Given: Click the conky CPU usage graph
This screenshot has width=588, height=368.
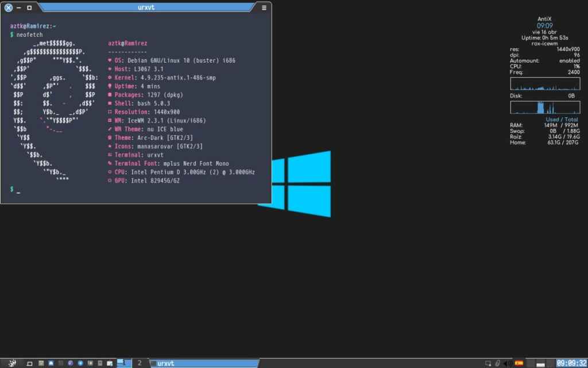Looking at the screenshot, I should (545, 84).
